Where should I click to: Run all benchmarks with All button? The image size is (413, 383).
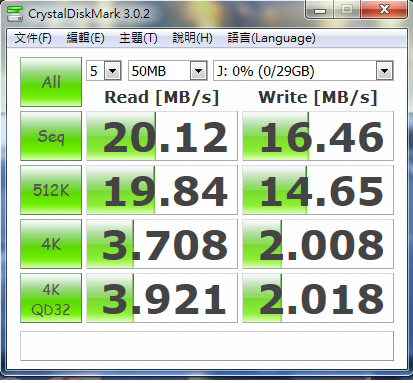(x=51, y=82)
